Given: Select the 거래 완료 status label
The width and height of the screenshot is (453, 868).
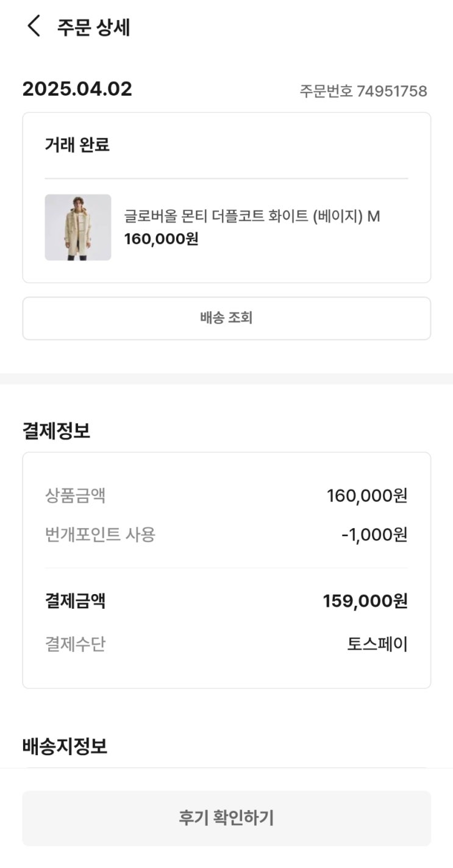Looking at the screenshot, I should [x=77, y=145].
